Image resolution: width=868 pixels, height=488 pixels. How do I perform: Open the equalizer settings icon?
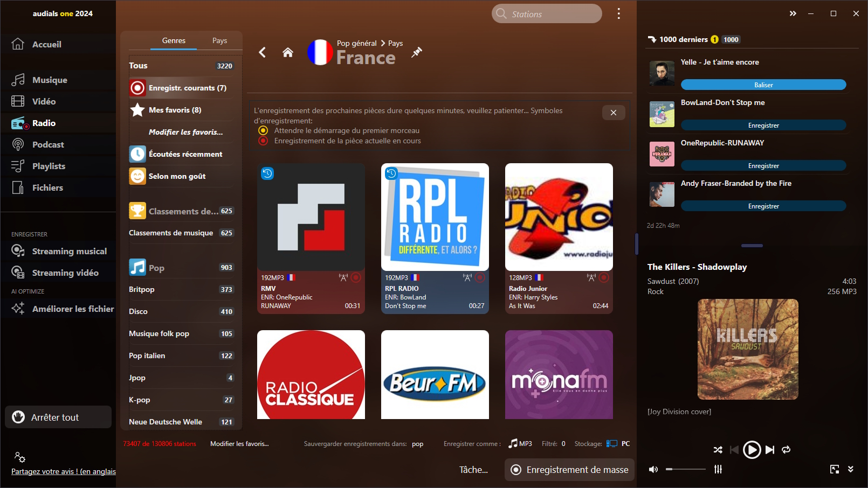(x=718, y=469)
